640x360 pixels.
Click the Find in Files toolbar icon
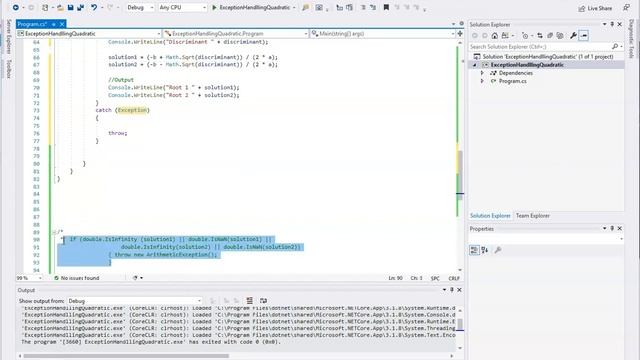[x=305, y=7]
